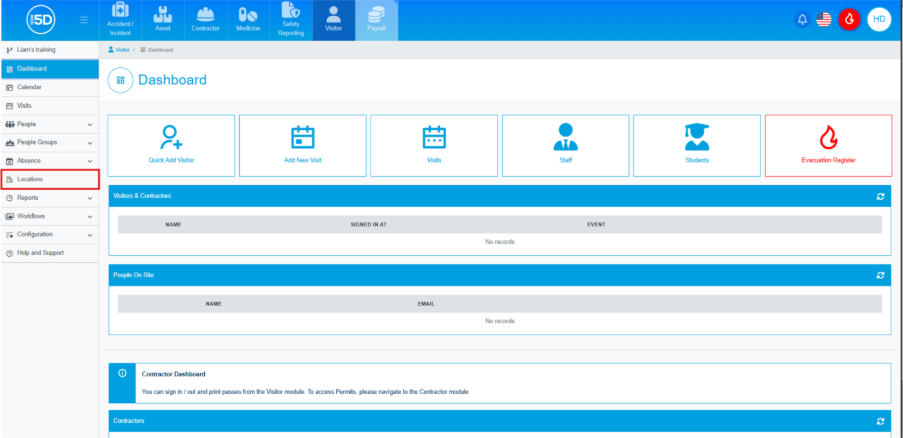Screen dimensions: 903x438
Task: Expand the Configuration sidebar section
Action: tap(50, 234)
